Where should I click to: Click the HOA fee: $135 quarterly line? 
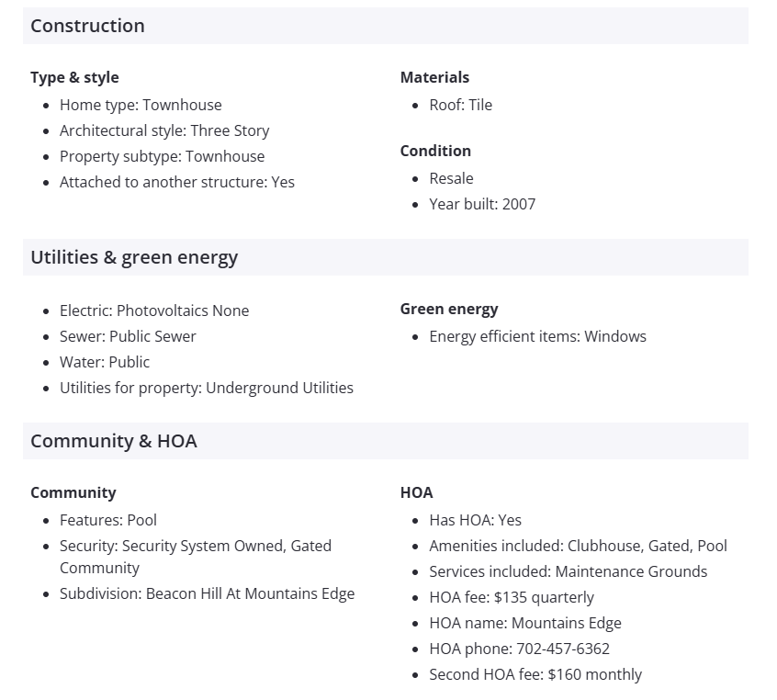(512, 597)
